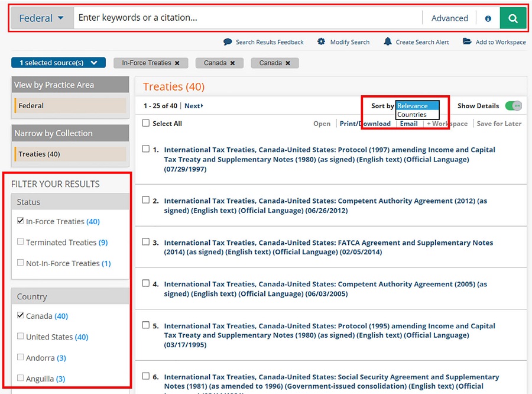The width and height of the screenshot is (532, 394).
Task: Remove the In-Force Treaties filter chip
Action: [177, 63]
